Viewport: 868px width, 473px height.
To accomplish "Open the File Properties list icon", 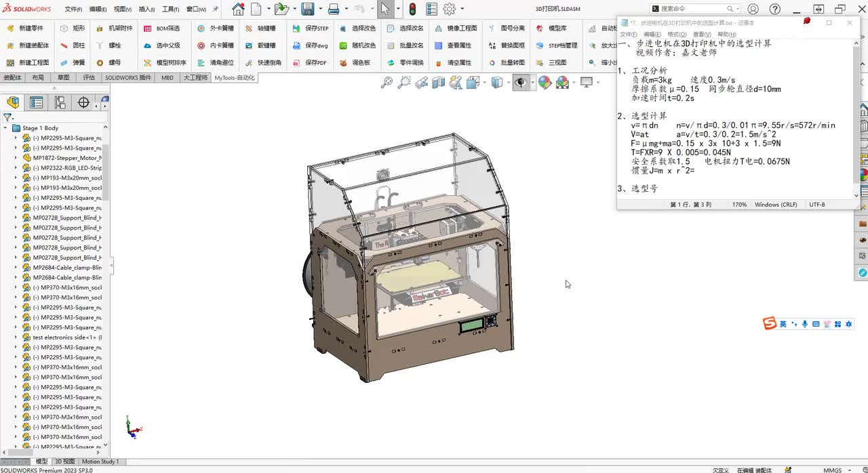I will pyautogui.click(x=431, y=9).
